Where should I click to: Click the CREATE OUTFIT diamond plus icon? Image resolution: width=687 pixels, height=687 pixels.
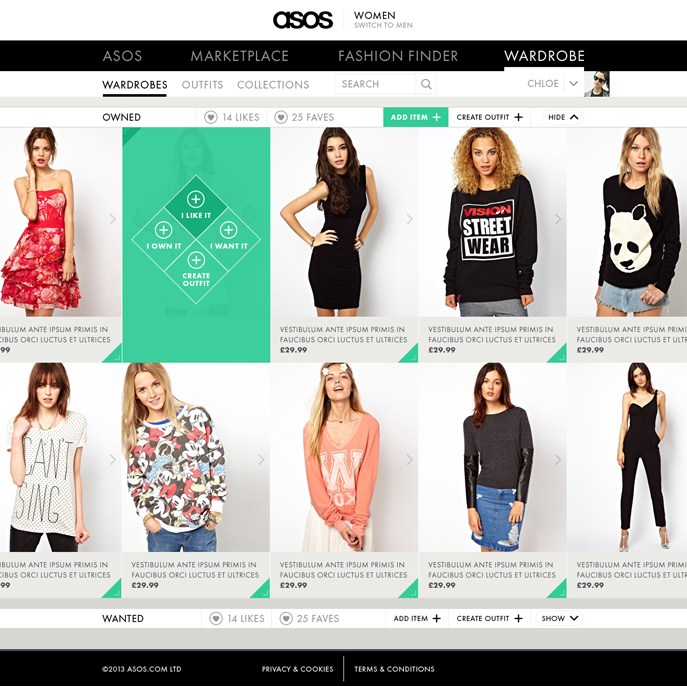tap(196, 260)
